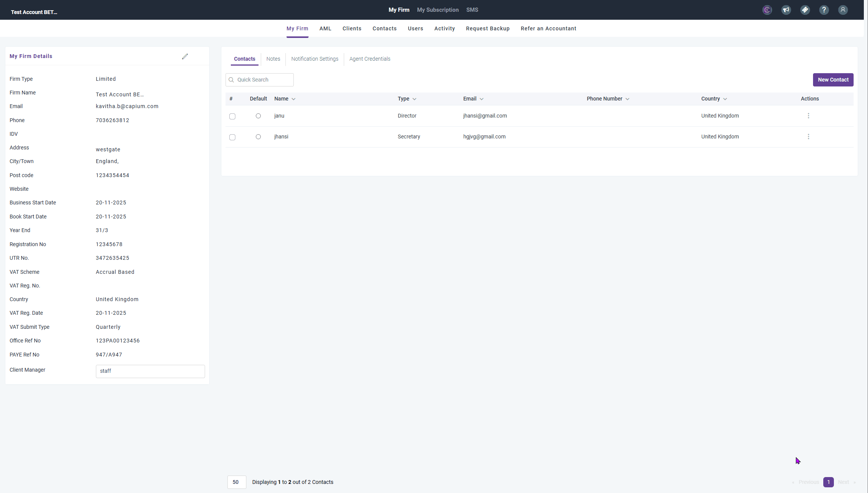Image resolution: width=868 pixels, height=493 pixels.
Task: Click the name janu
Action: tap(279, 116)
